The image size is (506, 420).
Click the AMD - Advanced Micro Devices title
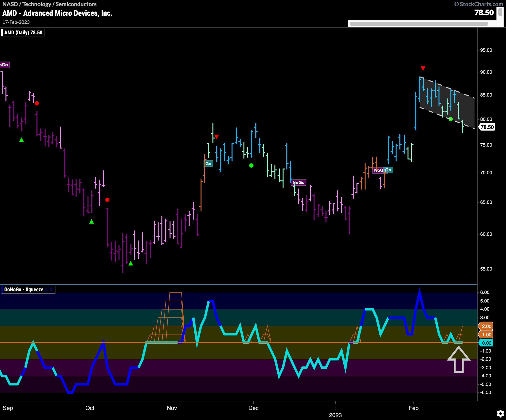(x=57, y=13)
